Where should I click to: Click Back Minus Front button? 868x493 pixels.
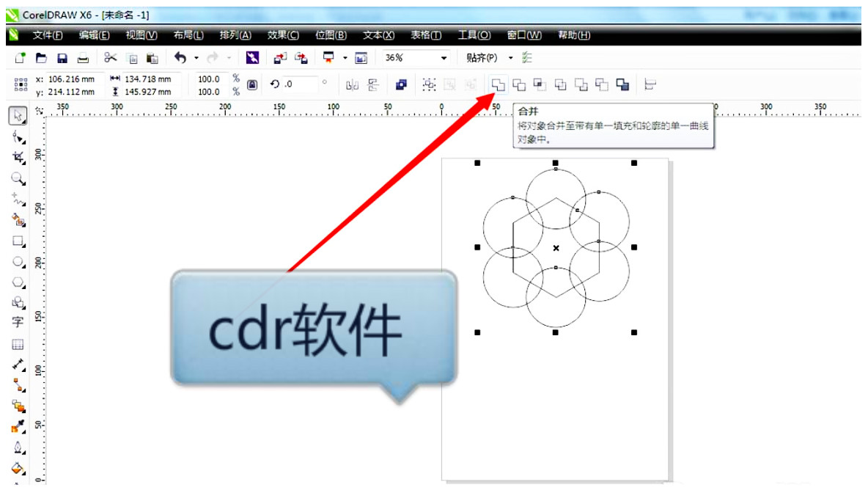point(602,85)
